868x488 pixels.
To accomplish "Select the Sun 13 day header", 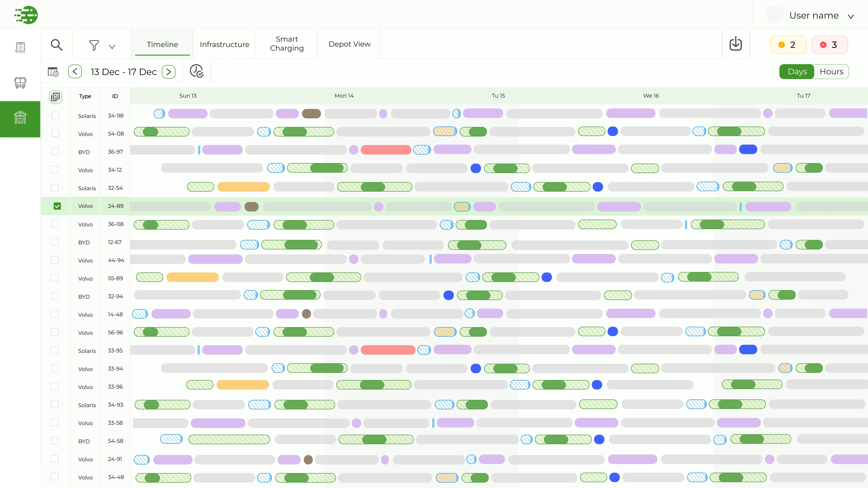I will click(188, 96).
